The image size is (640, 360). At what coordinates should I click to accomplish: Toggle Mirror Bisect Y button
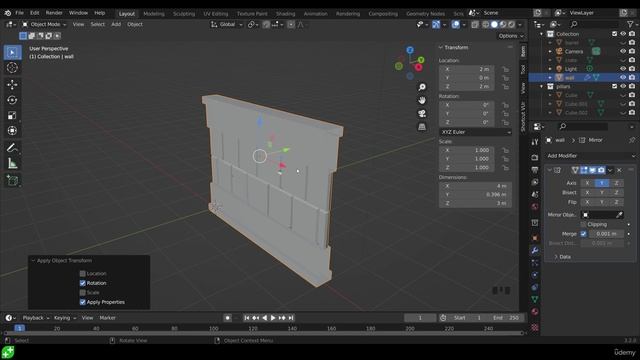[x=602, y=192]
